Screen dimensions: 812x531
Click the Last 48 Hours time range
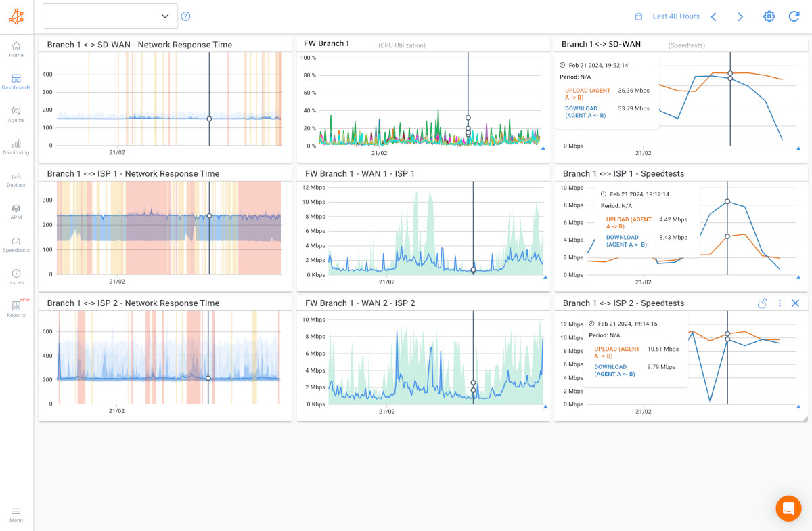pos(676,16)
